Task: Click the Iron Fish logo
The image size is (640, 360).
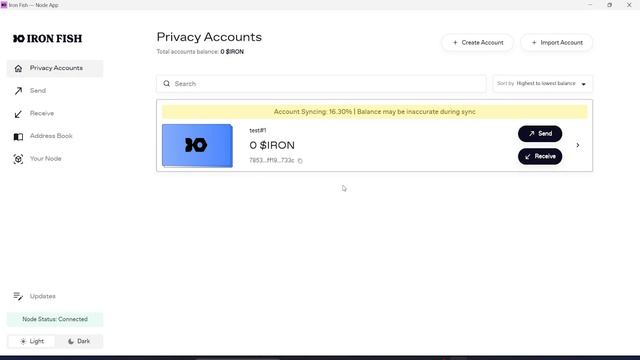Action: coord(47,38)
